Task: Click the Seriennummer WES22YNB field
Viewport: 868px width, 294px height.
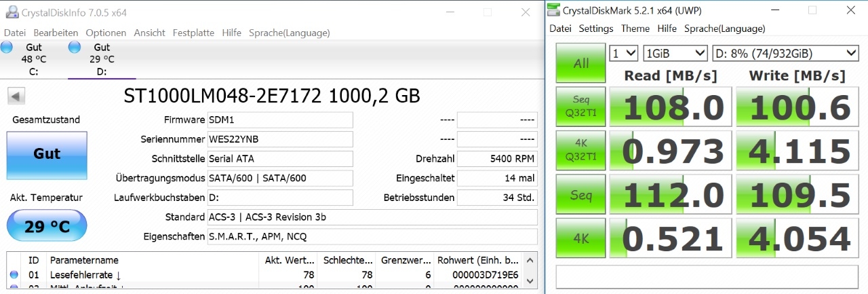Action: tap(279, 139)
